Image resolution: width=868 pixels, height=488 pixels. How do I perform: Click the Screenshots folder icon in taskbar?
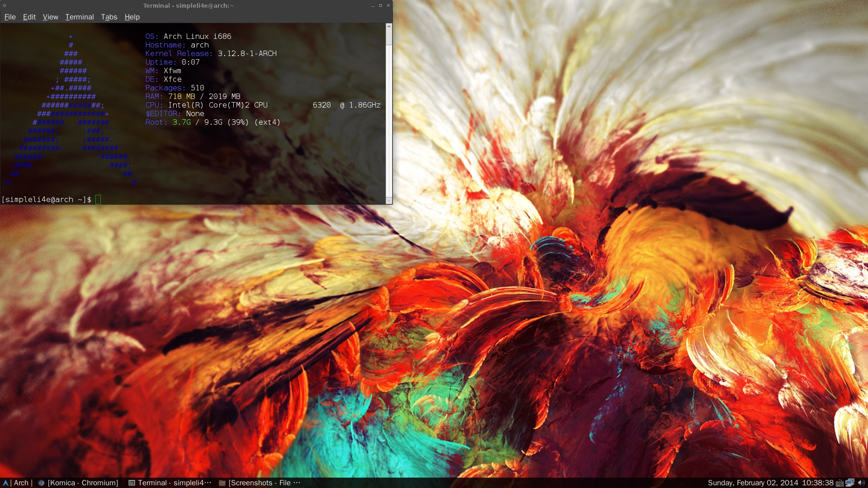222,483
